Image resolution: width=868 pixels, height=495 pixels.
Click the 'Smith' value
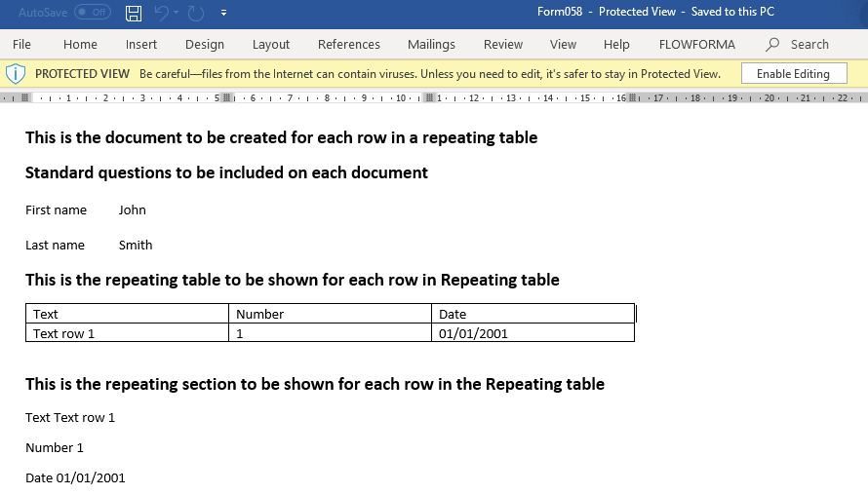click(136, 245)
